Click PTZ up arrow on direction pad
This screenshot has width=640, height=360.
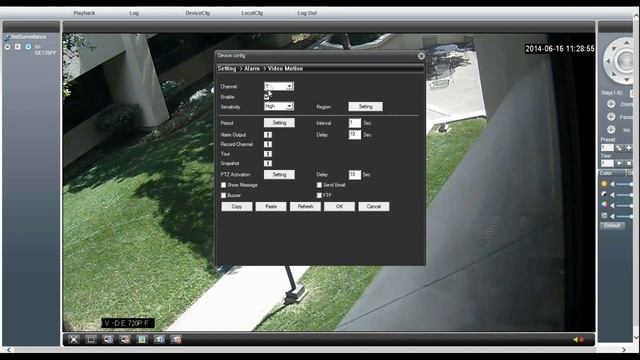tap(626, 42)
